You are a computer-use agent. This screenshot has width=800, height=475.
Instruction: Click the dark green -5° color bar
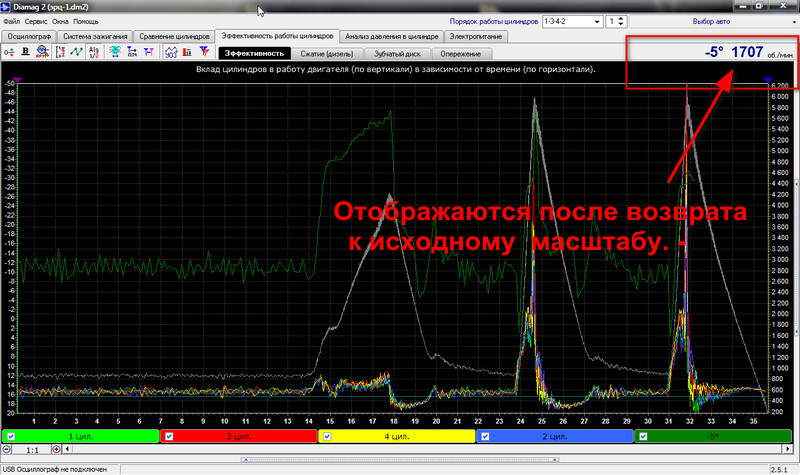point(713,436)
